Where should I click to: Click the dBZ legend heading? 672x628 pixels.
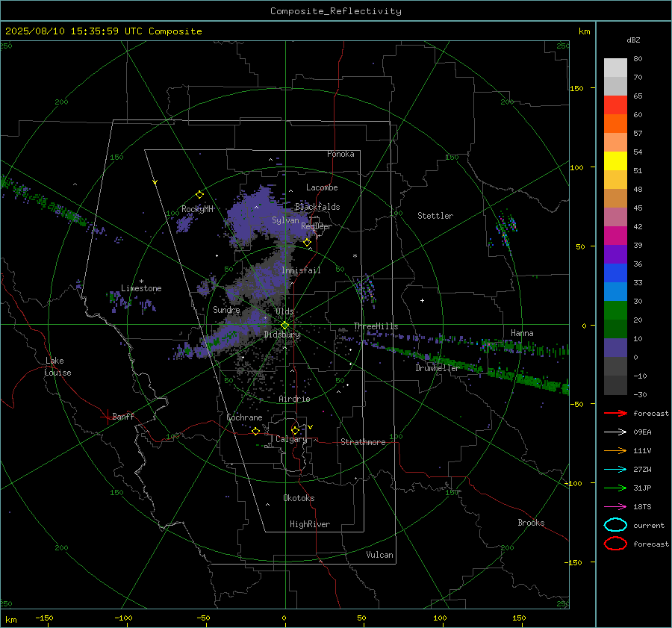pos(633,40)
